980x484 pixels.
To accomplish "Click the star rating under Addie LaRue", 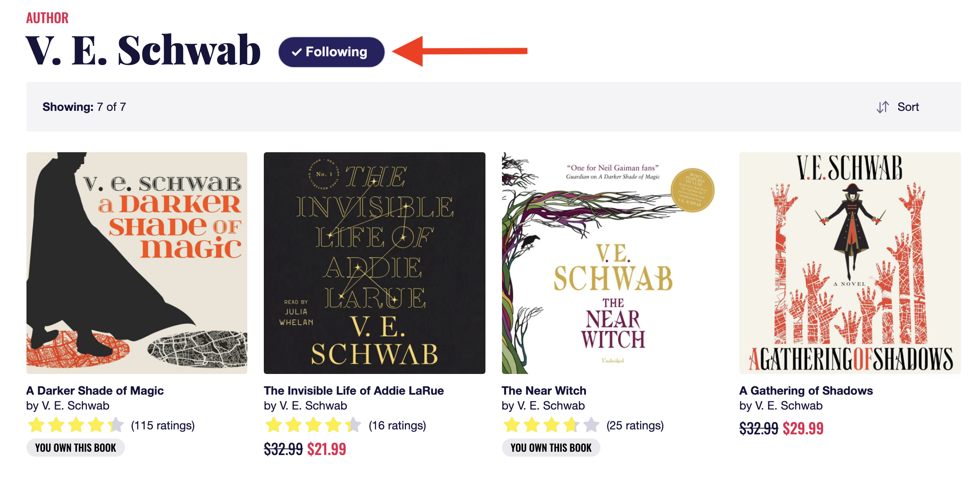I will click(x=313, y=425).
